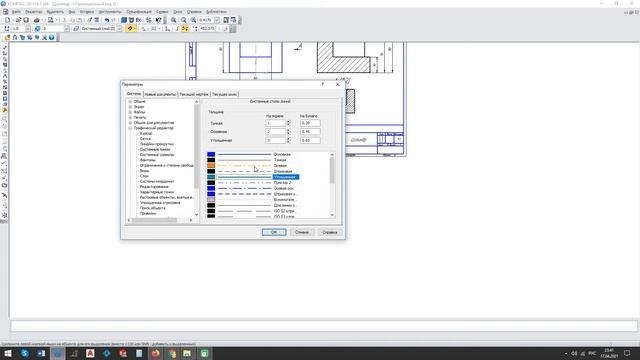640x360 pixels.
Task: Switch to Текущий чертеж tab
Action: coord(194,94)
